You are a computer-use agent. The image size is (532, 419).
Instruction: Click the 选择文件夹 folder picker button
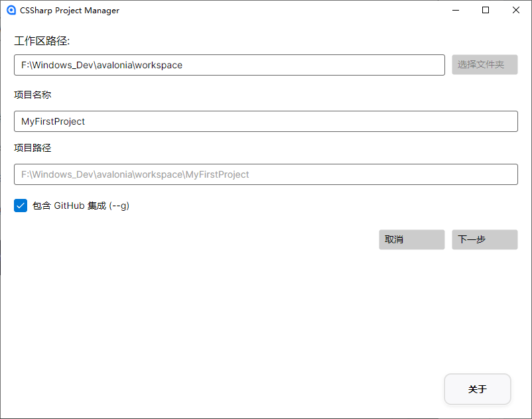484,64
